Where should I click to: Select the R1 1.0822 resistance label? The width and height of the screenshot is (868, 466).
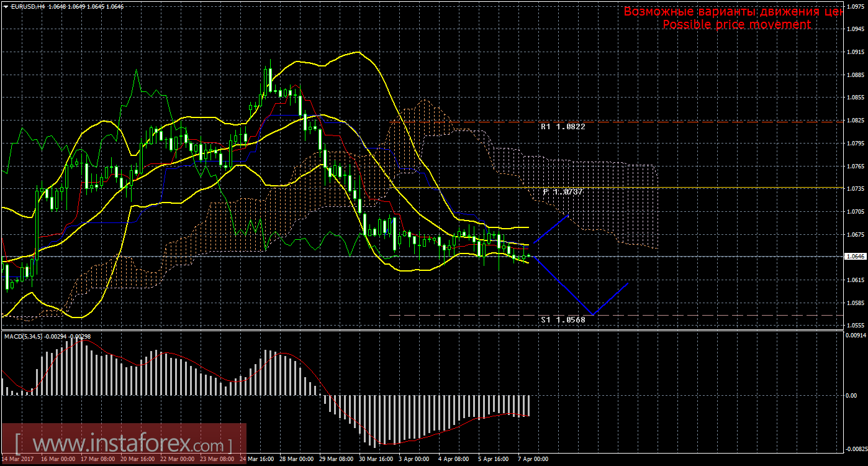tap(563, 126)
